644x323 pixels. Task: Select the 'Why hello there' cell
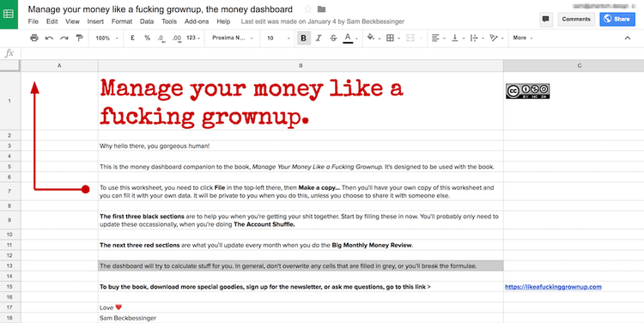[x=301, y=146]
